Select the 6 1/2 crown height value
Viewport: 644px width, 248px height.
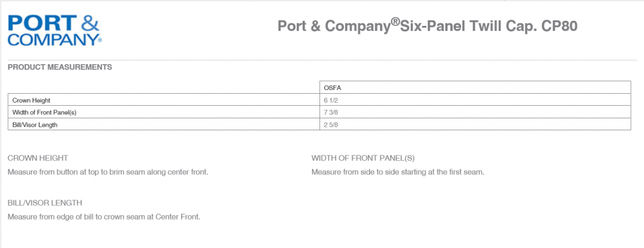click(x=331, y=100)
